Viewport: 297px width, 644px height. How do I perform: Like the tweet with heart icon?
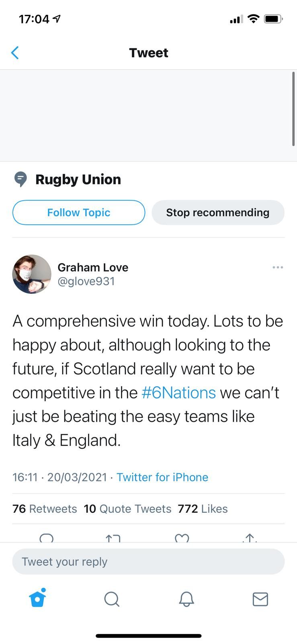(x=182, y=538)
